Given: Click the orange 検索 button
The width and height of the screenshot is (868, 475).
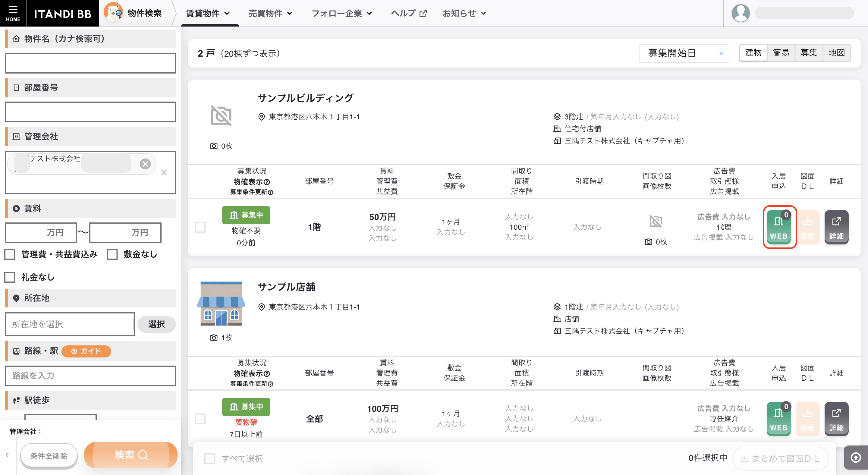Looking at the screenshot, I should pos(131,455).
